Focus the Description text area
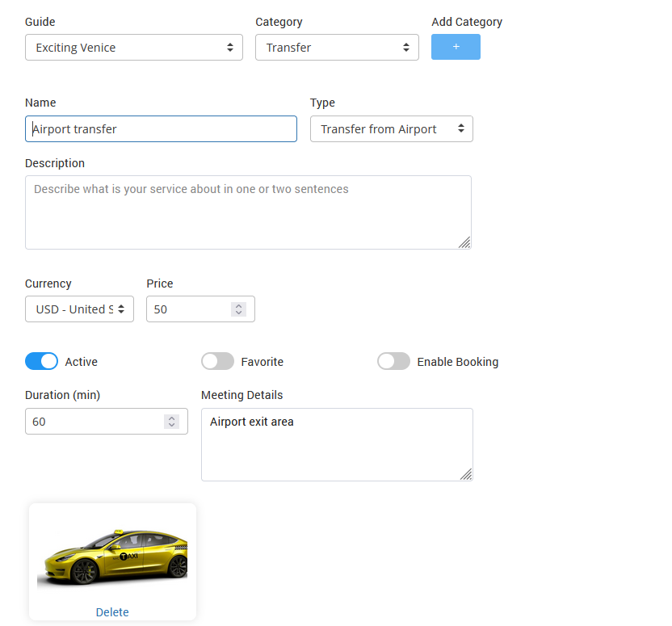Viewport: 672px width, 626px height. coord(248,212)
